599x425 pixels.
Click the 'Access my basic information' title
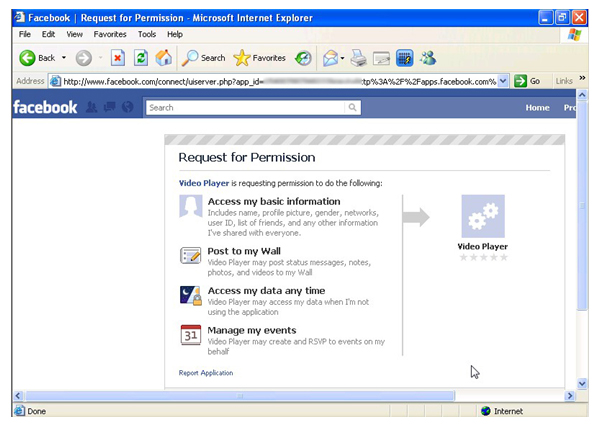[274, 202]
